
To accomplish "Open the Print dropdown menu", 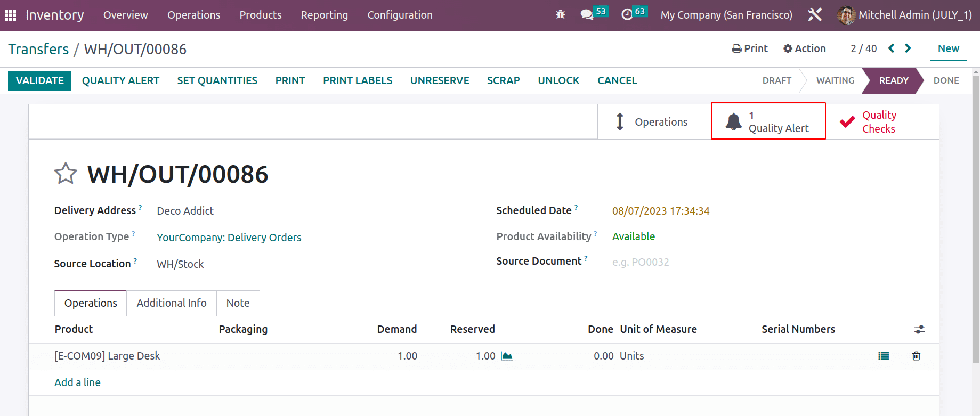I will (750, 48).
